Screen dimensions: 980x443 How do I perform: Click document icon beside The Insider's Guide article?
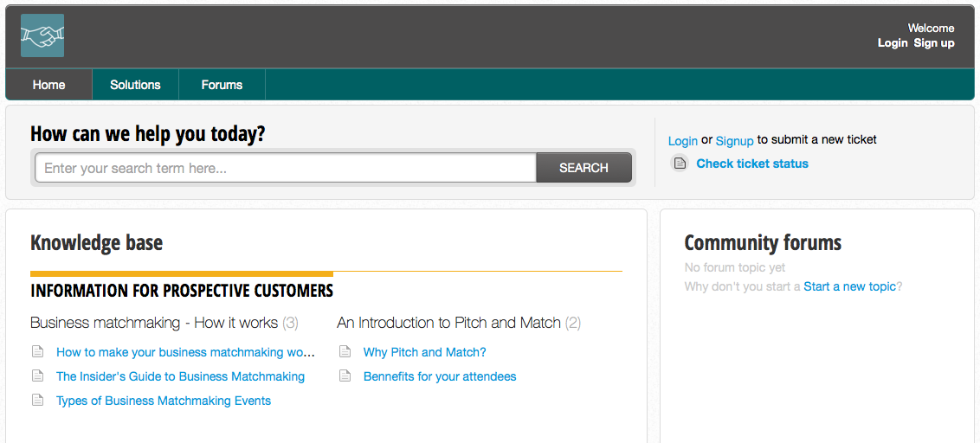(x=38, y=376)
